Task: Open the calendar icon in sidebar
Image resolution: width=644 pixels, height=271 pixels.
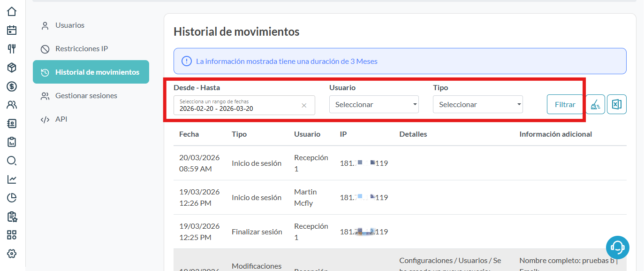Action: (12, 31)
